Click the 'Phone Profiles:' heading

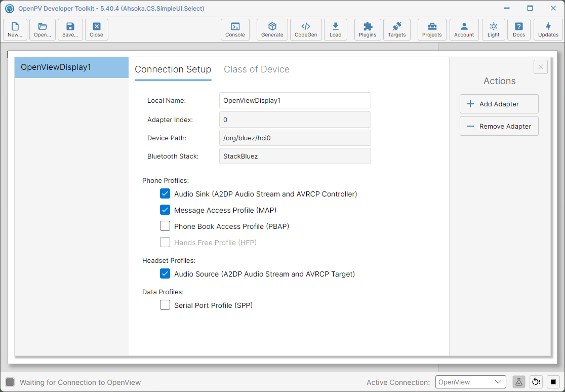pos(166,180)
